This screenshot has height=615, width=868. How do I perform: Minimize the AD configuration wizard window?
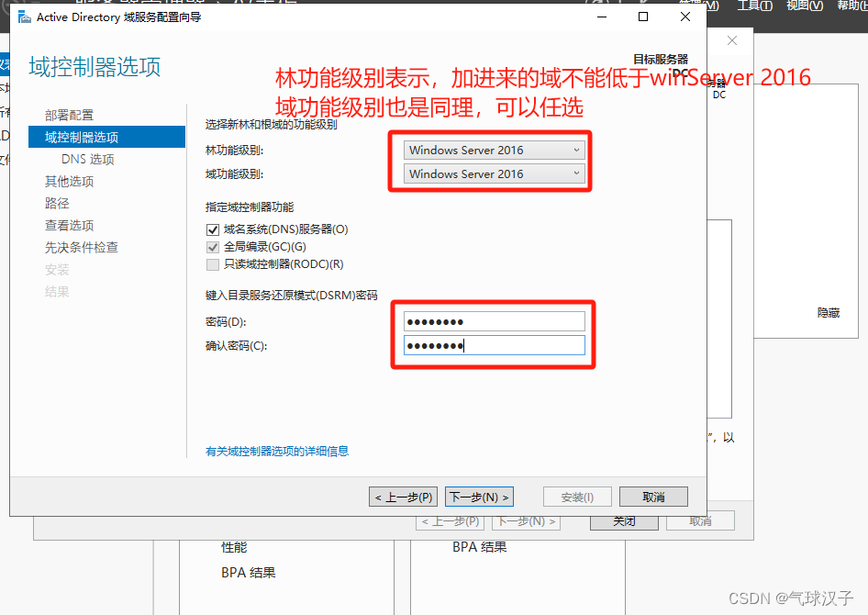[x=602, y=17]
